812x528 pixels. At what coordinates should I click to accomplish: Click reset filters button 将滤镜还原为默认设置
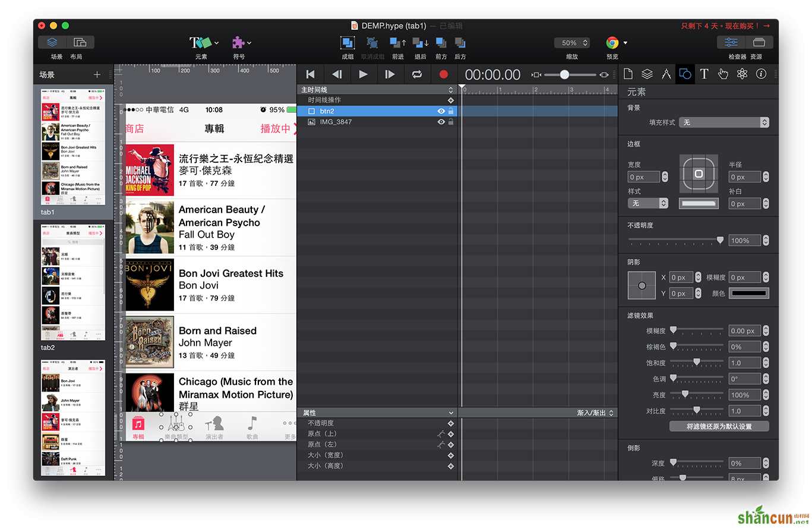point(719,426)
